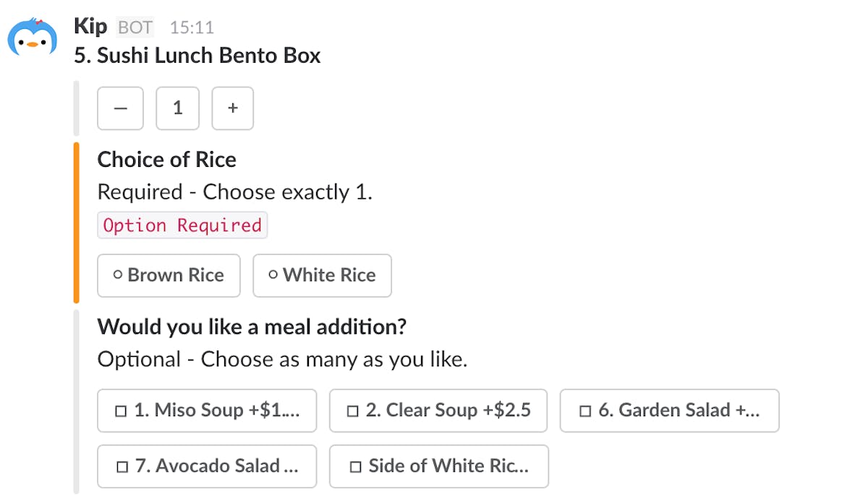Image resolution: width=868 pixels, height=495 pixels.
Task: Add the 2. Clear Soup +$2.5 addition
Action: (x=438, y=410)
